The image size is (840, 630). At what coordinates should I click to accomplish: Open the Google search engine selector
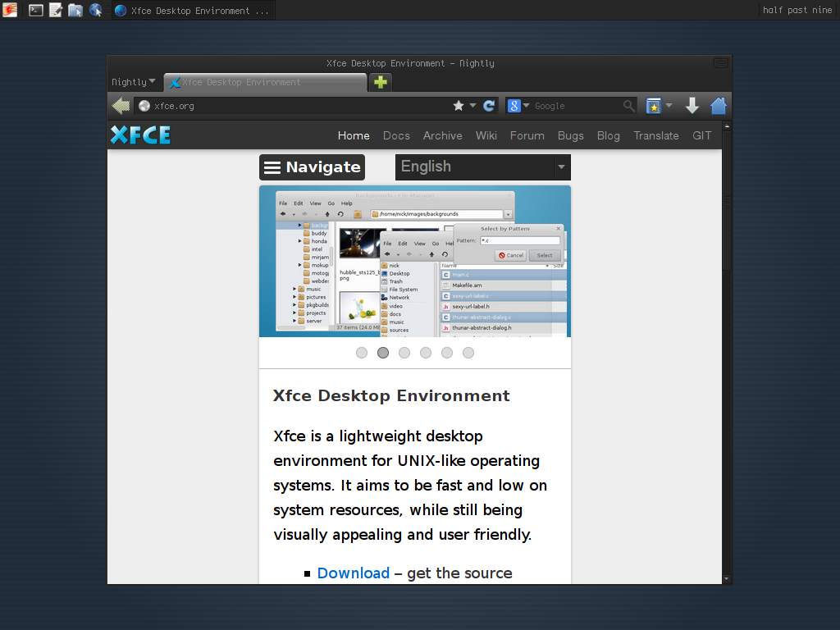pyautogui.click(x=518, y=106)
